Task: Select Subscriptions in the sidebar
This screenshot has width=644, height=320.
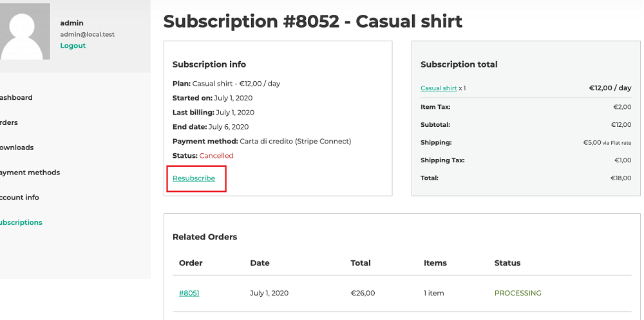Action: pos(21,222)
